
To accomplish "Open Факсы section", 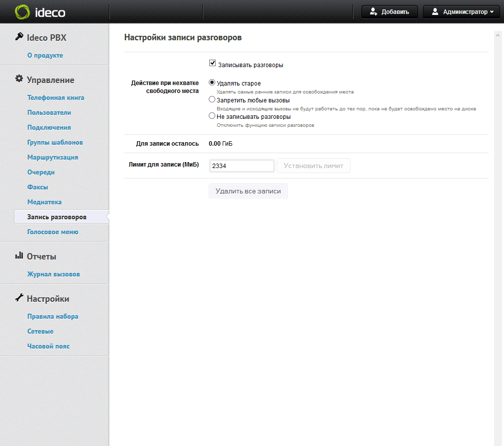I will tap(38, 187).
